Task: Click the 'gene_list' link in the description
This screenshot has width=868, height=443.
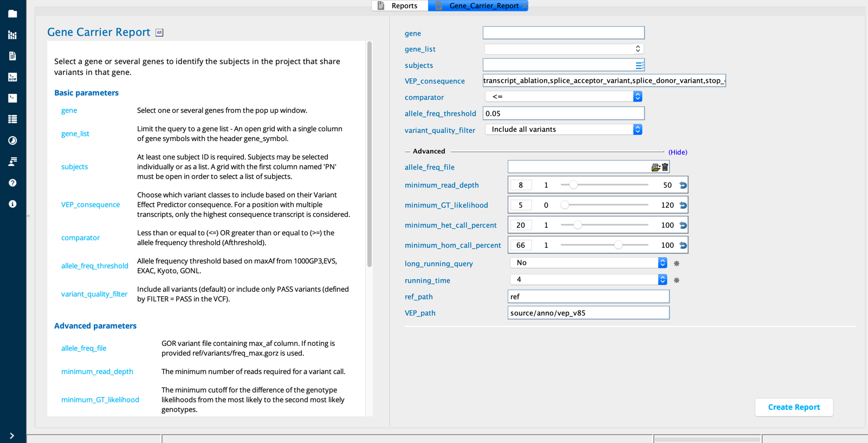Action: point(75,134)
